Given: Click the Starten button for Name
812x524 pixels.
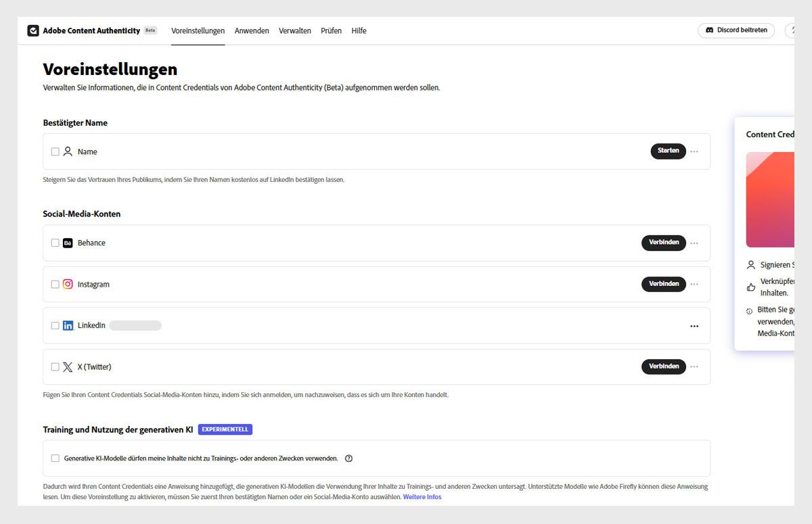Looking at the screenshot, I should coord(669,151).
